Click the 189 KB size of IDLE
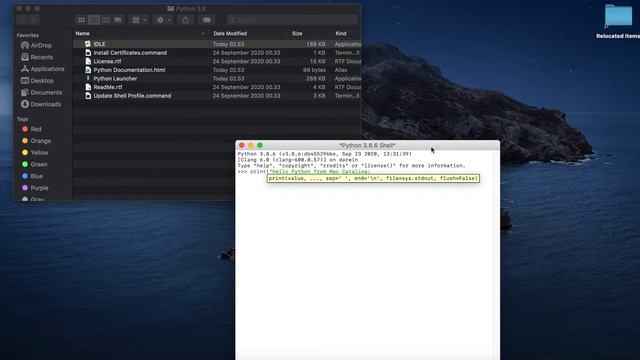This screenshot has height=360, width=640. point(316,44)
